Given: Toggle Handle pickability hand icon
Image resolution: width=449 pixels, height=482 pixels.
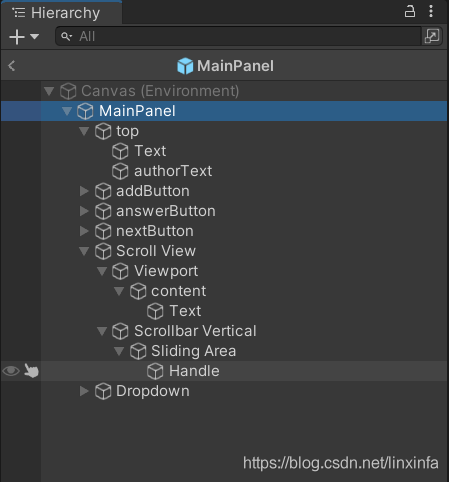Looking at the screenshot, I should 31,371.
